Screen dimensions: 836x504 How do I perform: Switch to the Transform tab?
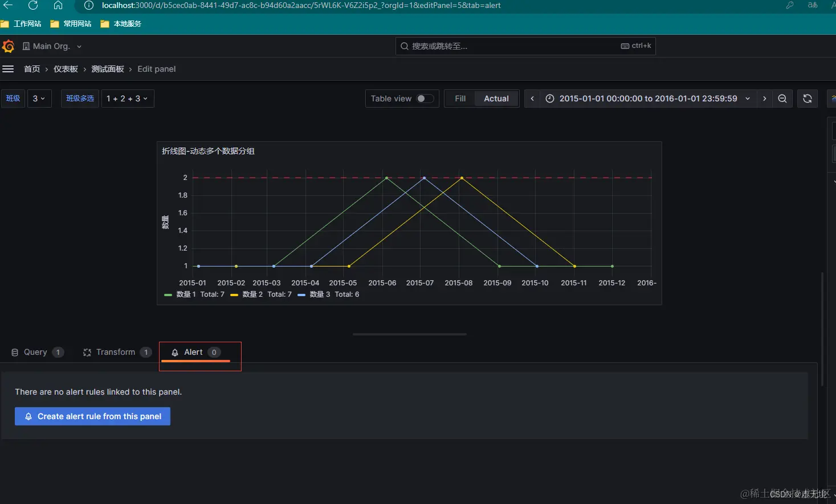pyautogui.click(x=117, y=353)
